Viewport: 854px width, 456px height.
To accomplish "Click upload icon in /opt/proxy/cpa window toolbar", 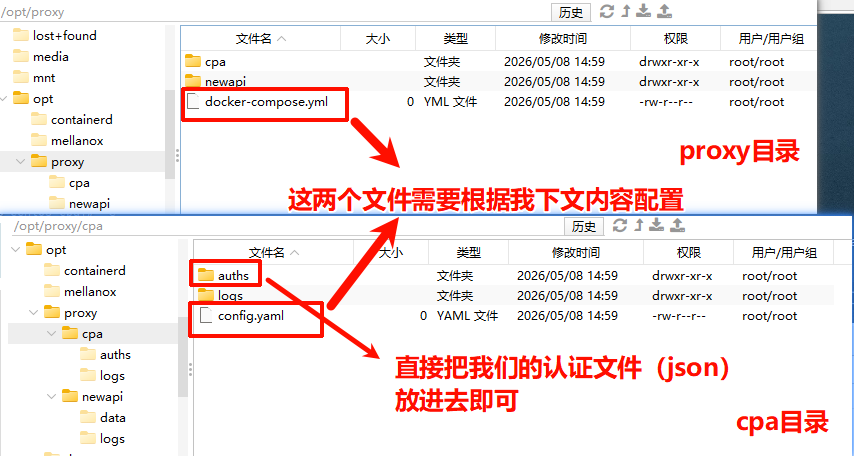I will tap(678, 225).
